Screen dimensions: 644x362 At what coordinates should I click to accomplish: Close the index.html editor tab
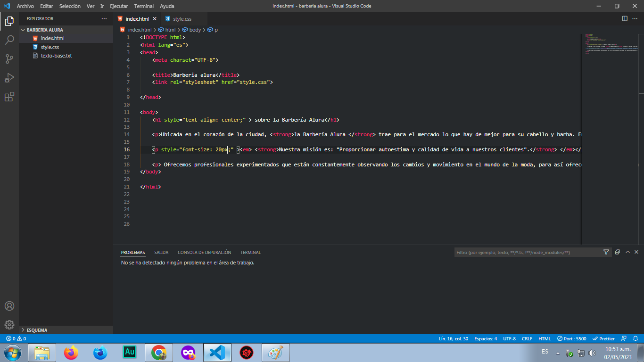coord(155,19)
